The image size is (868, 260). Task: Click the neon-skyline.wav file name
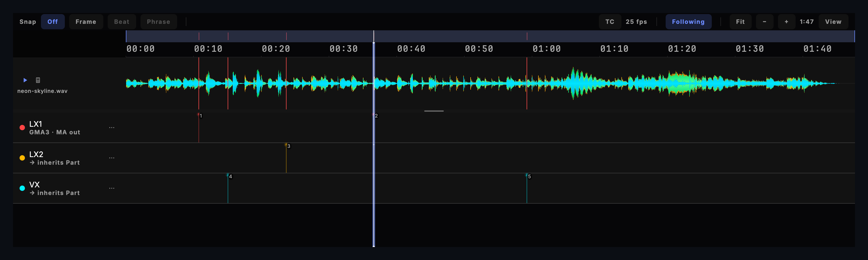(x=43, y=91)
